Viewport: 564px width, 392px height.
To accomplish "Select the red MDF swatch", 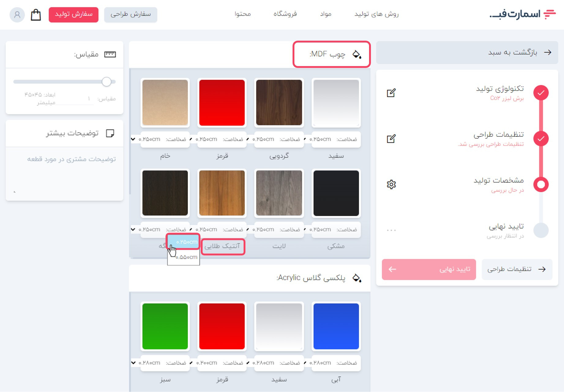I will (x=222, y=103).
